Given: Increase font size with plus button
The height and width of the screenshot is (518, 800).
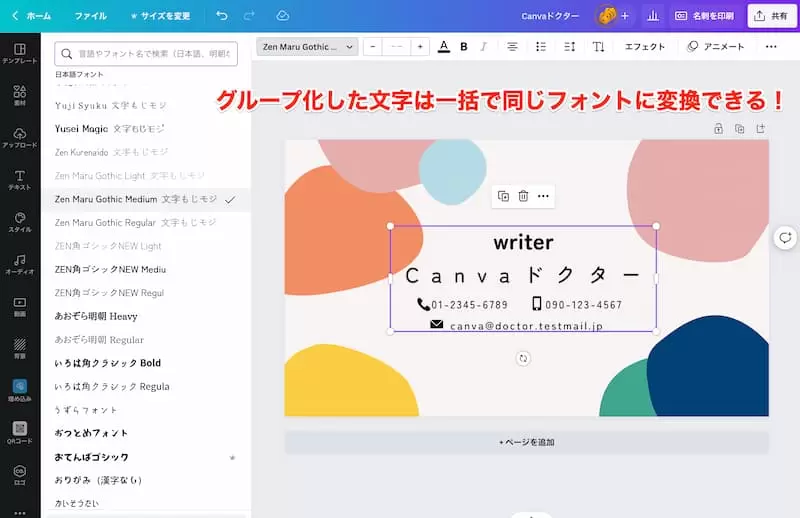Looking at the screenshot, I should [x=420, y=47].
